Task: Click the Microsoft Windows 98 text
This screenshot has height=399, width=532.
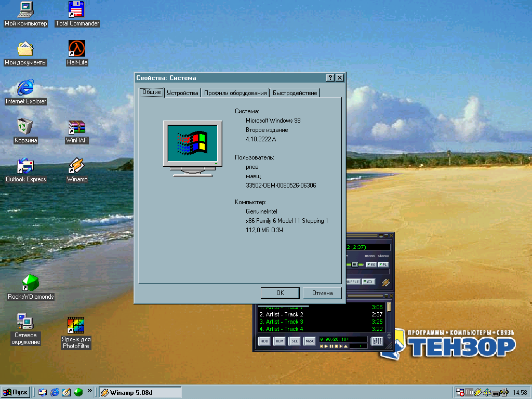Action: pyautogui.click(x=273, y=121)
